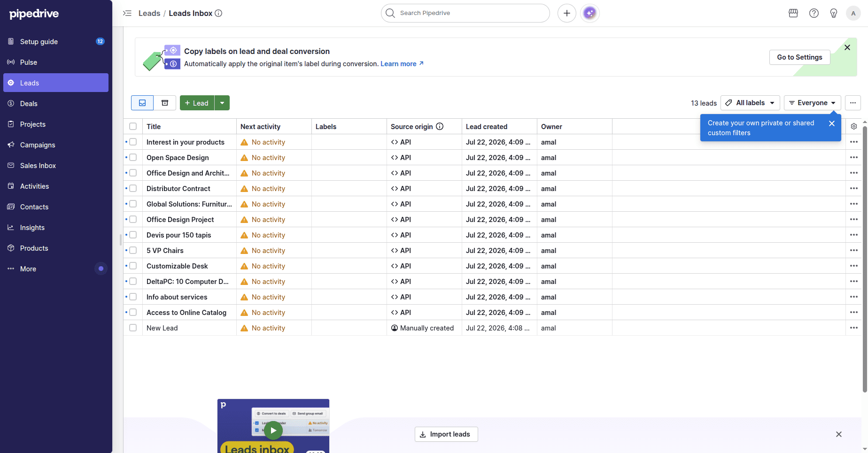Open Leads Inbox info icon
The width and height of the screenshot is (868, 453).
218,13
